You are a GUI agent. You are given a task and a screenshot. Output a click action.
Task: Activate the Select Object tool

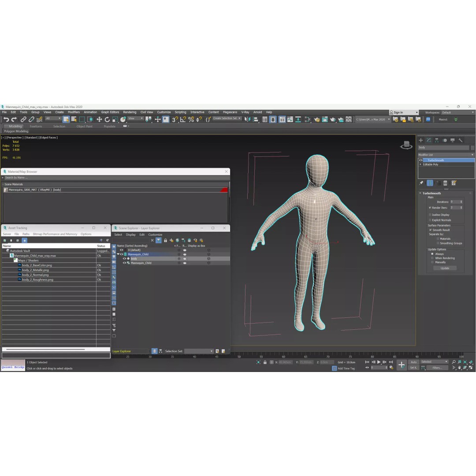coord(66,119)
